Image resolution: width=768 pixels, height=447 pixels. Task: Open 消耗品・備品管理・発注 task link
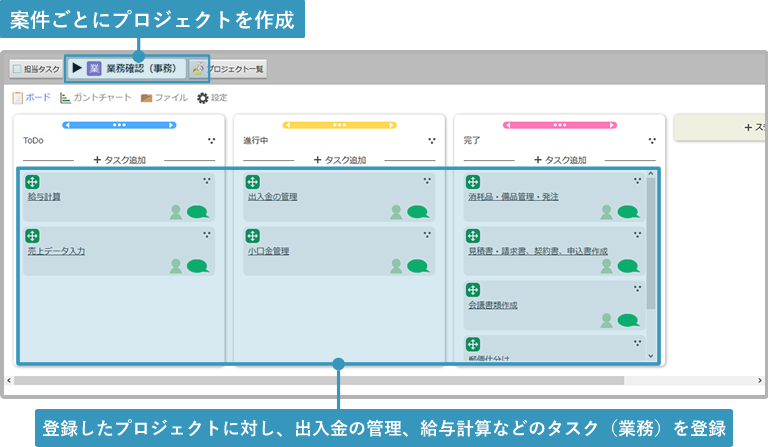click(x=513, y=197)
